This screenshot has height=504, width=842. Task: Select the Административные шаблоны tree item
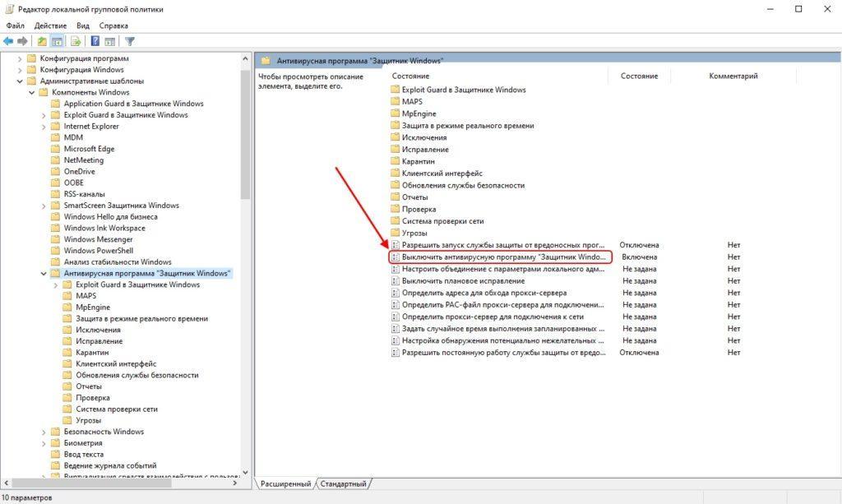(x=92, y=81)
